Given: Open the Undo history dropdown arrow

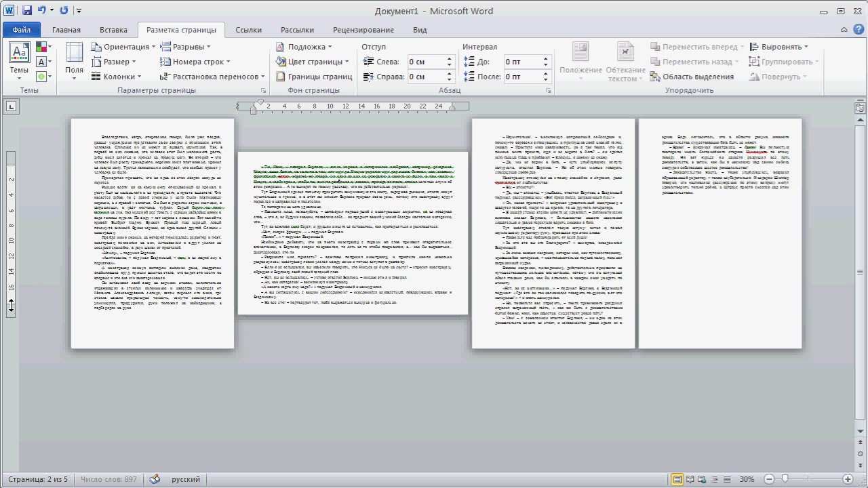Looking at the screenshot, I should (x=52, y=11).
